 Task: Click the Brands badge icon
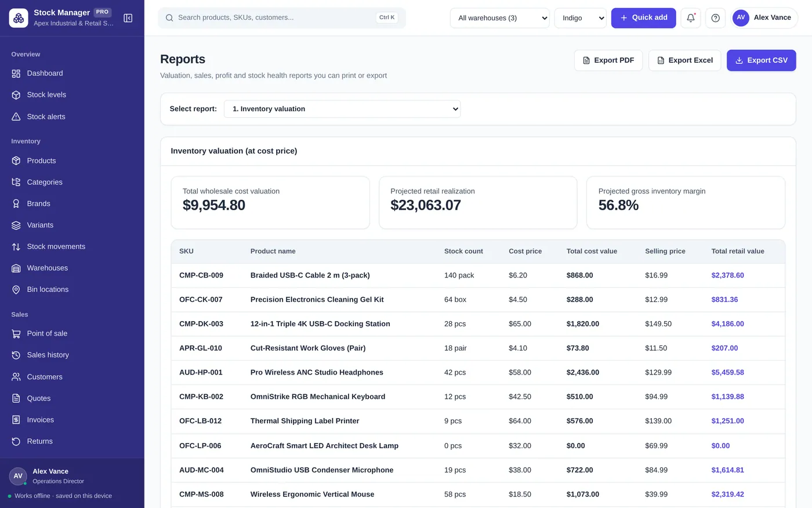coord(16,204)
